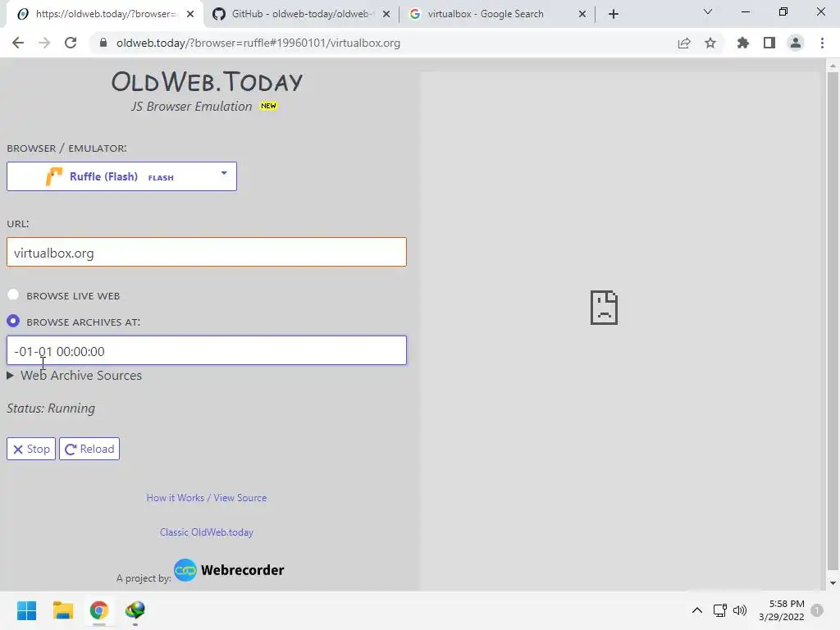This screenshot has width=840, height=630.
Task: Click the Webrecorder logo link
Action: coord(230,570)
